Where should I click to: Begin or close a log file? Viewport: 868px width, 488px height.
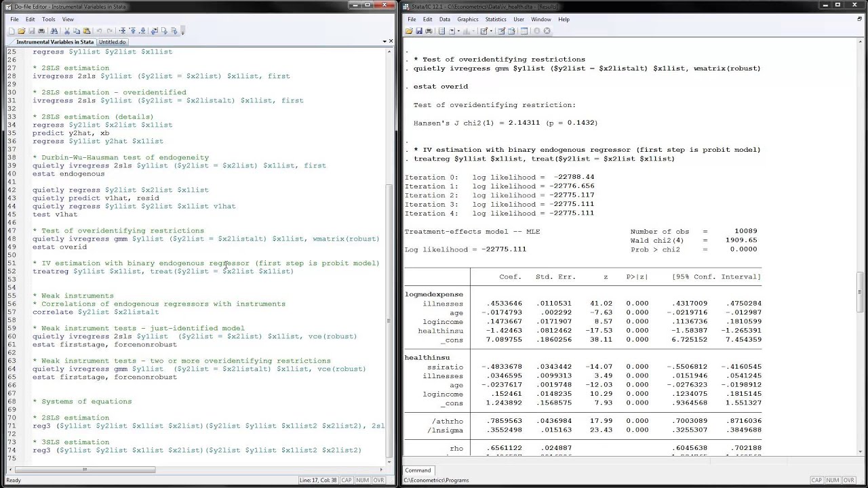point(441,30)
